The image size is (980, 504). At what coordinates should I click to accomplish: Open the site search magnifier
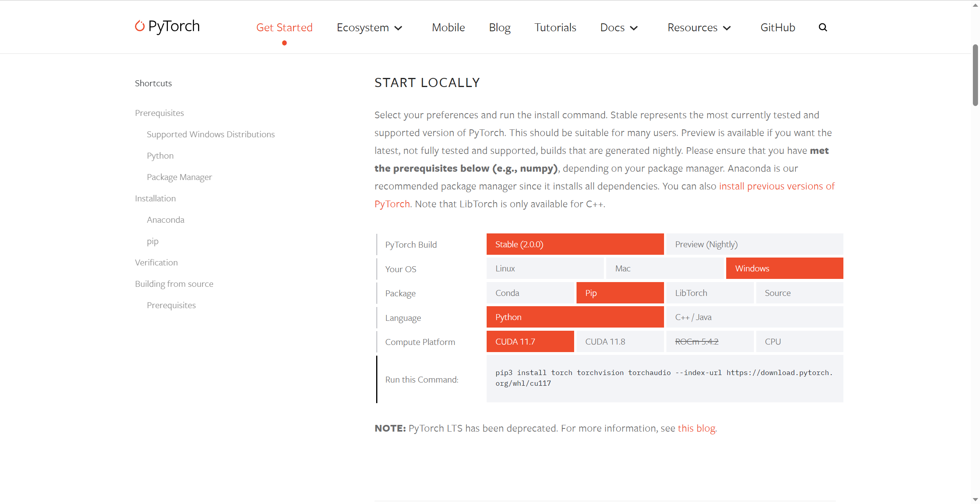coord(823,27)
